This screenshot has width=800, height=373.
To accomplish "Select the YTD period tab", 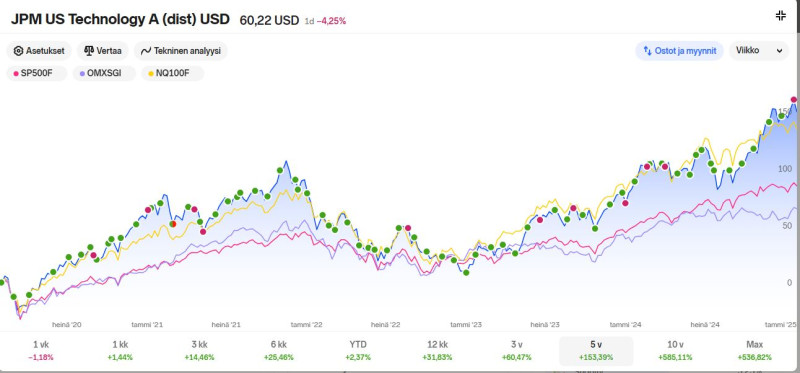I will (x=358, y=351).
